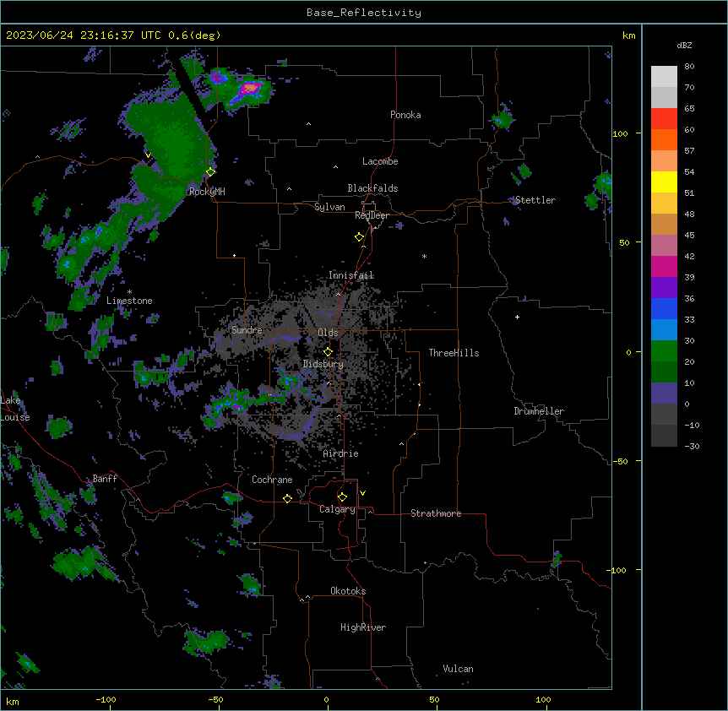Click the yellow v marker northwest of RockyMH
Viewport: 728px width, 711px height.
tap(148, 155)
